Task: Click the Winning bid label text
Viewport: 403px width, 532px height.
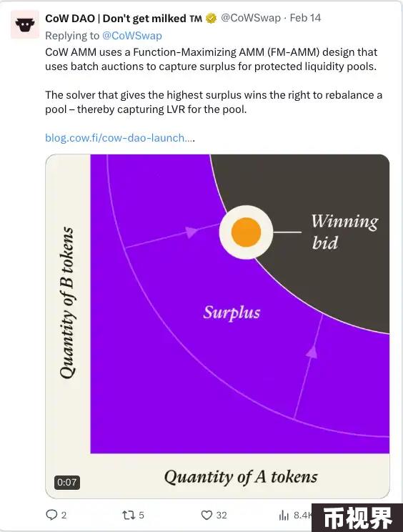Action: (344, 232)
